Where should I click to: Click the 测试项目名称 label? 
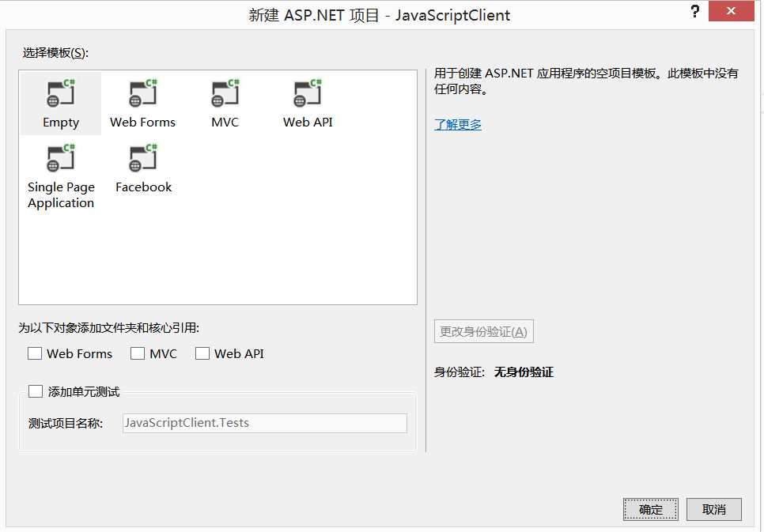(66, 424)
